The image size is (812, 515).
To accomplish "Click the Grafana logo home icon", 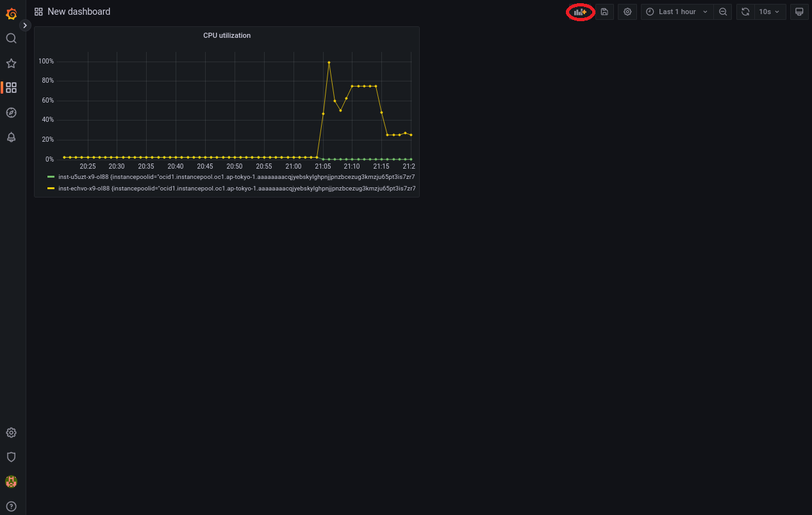I will 11,13.
